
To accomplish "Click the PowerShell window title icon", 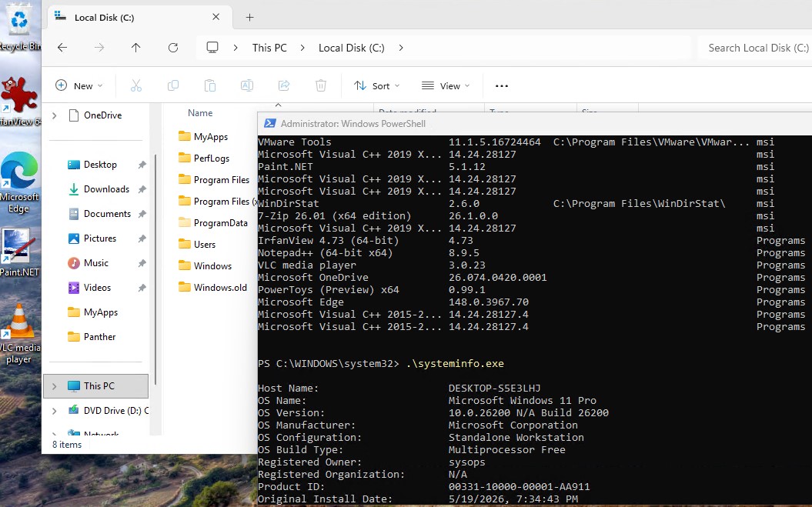I will [270, 123].
